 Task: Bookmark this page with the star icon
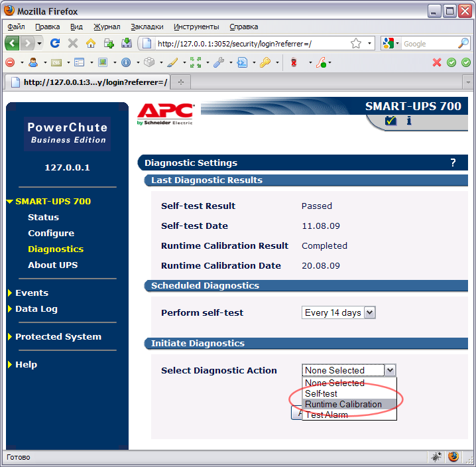click(356, 43)
